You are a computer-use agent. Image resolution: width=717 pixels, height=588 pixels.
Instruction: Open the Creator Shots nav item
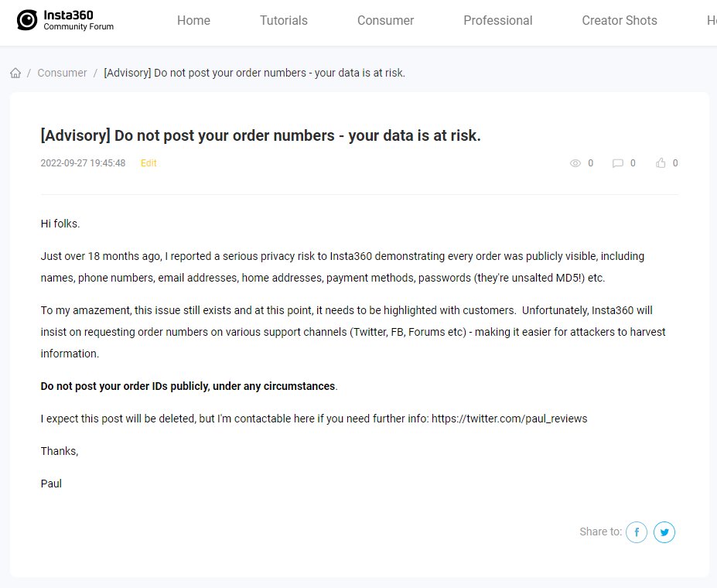tap(619, 21)
